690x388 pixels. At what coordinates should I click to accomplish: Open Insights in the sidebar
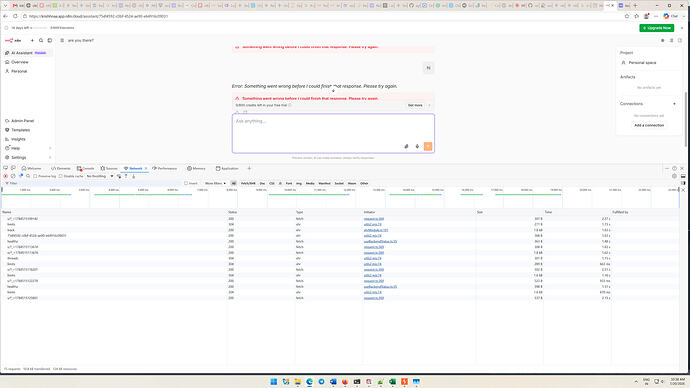[27, 139]
